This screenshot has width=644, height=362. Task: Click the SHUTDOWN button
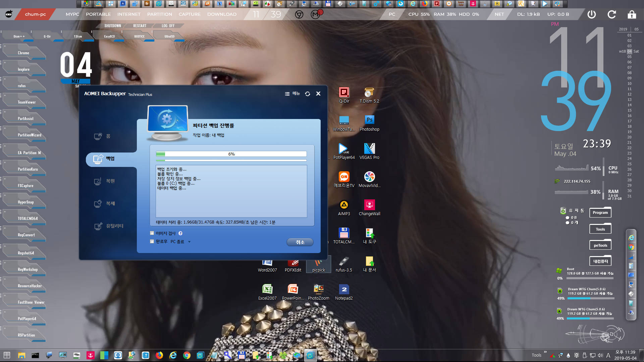113,26
